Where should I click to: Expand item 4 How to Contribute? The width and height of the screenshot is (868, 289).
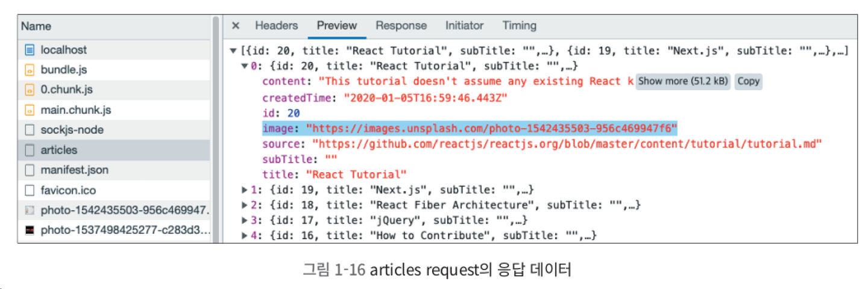tap(245, 235)
